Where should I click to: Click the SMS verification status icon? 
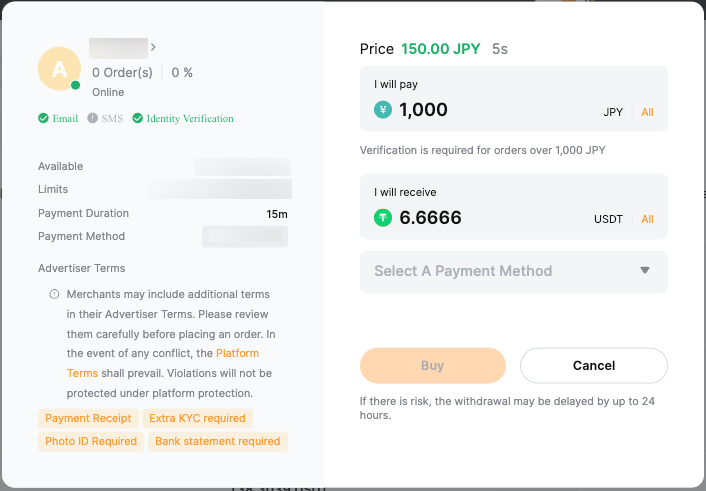(92, 118)
